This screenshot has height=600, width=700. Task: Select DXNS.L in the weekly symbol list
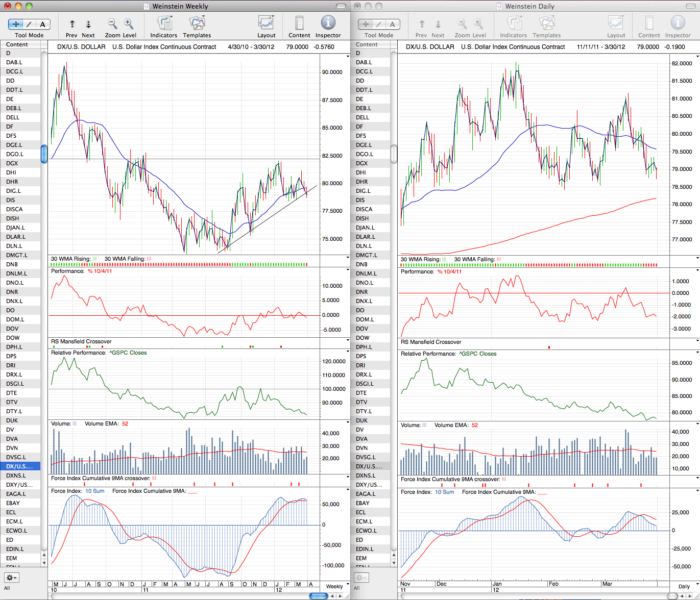point(20,476)
